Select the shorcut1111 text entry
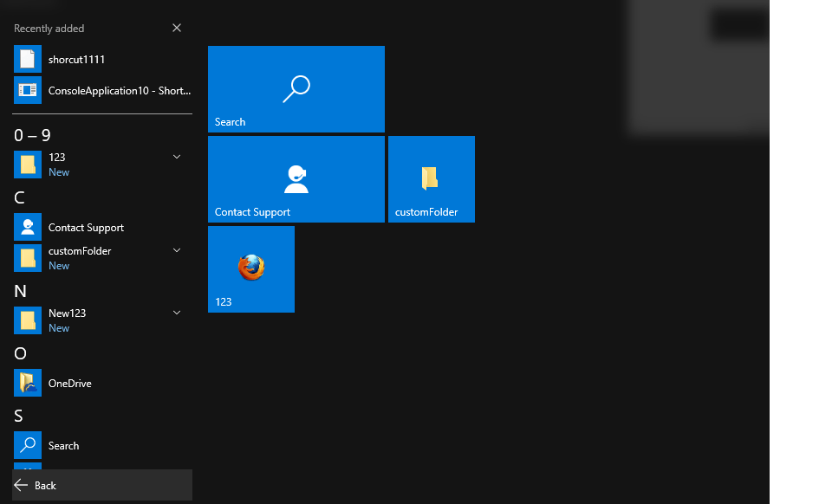The height and width of the screenshot is (504, 832). [76, 60]
